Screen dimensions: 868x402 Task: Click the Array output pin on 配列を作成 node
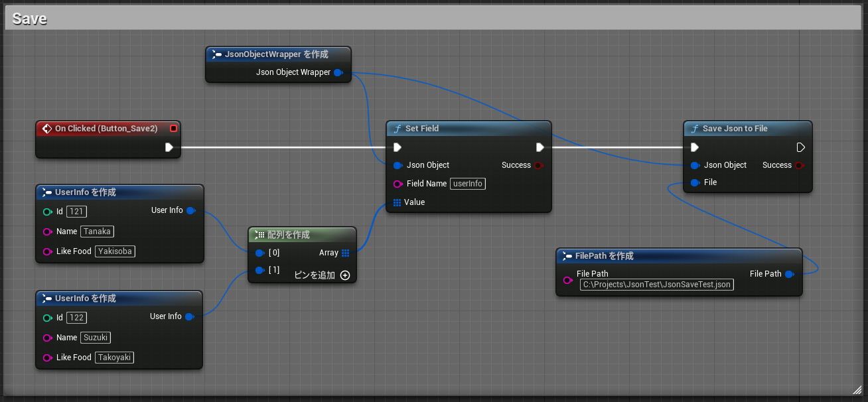tap(344, 253)
